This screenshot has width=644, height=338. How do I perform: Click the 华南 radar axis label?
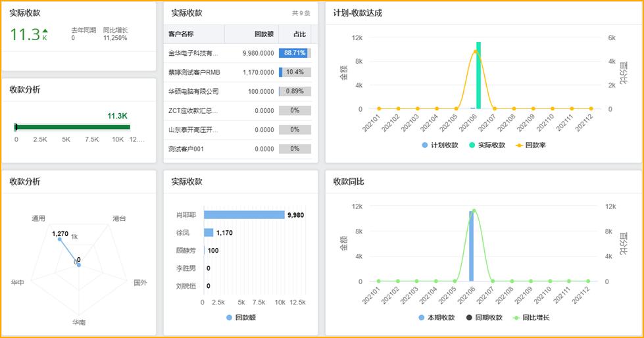click(x=79, y=322)
